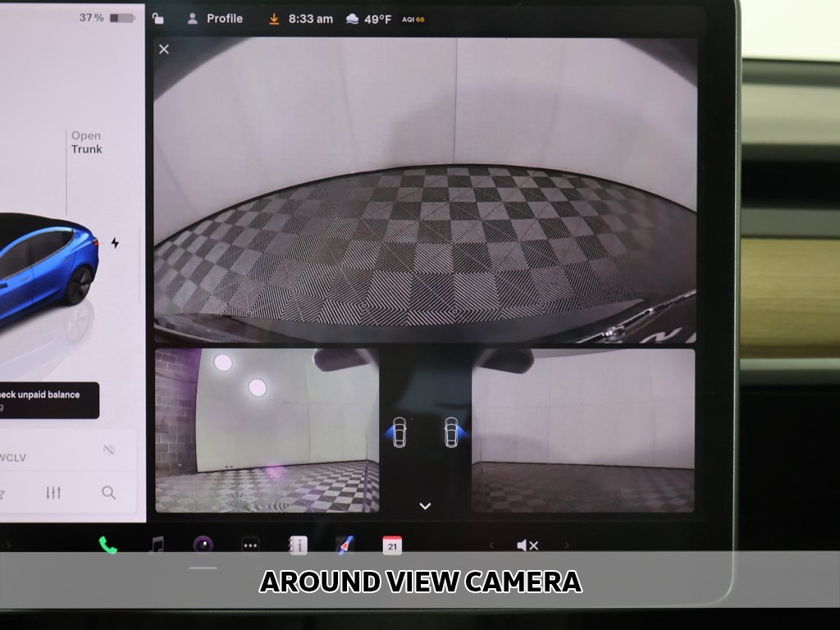The width and height of the screenshot is (840, 630).
Task: Tap the software update download icon
Action: pyautogui.click(x=274, y=19)
